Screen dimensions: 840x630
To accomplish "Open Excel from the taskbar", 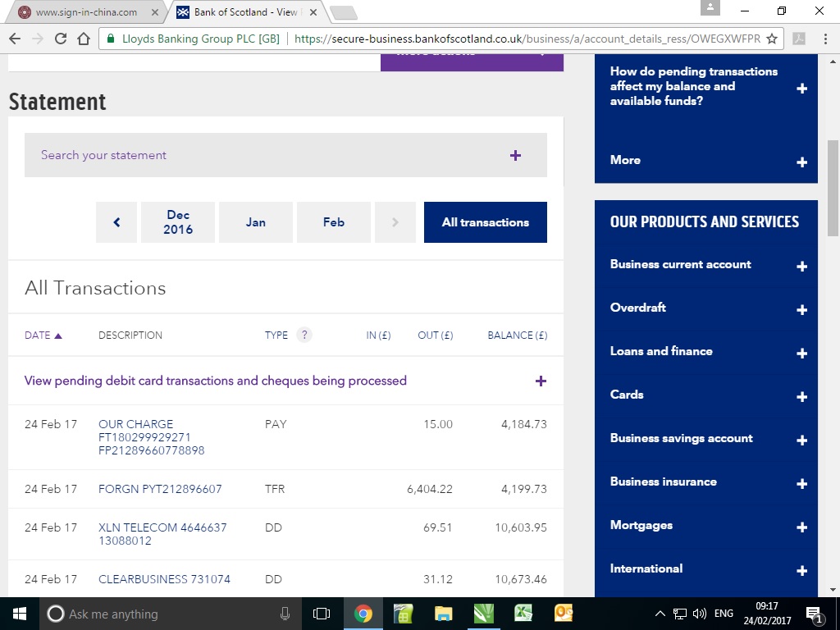I will pyautogui.click(x=523, y=614).
